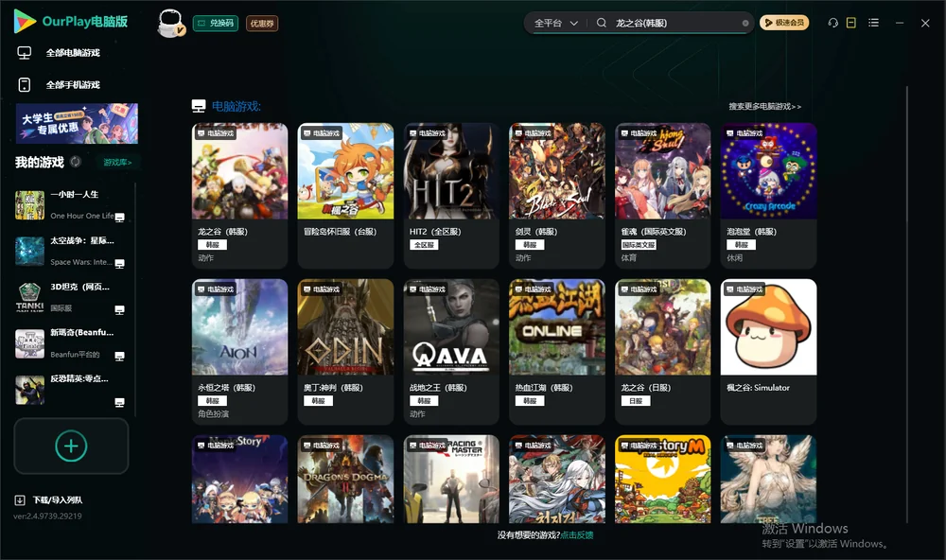Image resolution: width=946 pixels, height=560 pixels.
Task: Click the PC badge on the 3D坦克 row
Action: 119,309
